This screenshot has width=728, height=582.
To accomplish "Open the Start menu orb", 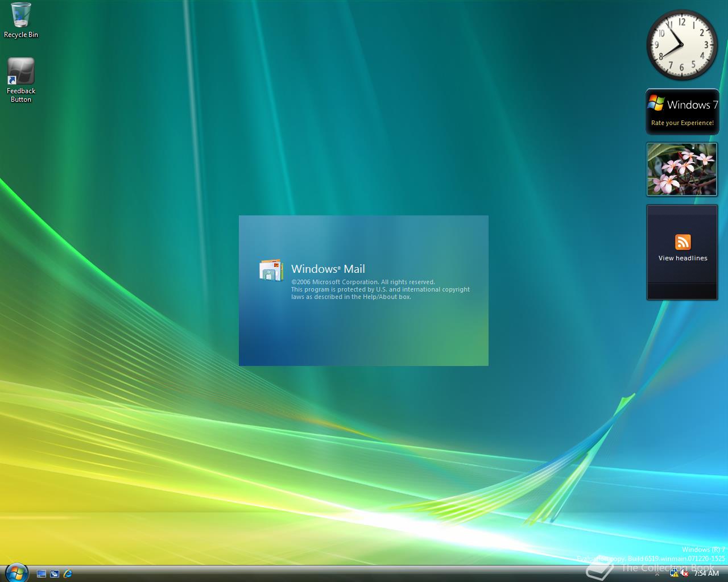I will (x=16, y=572).
